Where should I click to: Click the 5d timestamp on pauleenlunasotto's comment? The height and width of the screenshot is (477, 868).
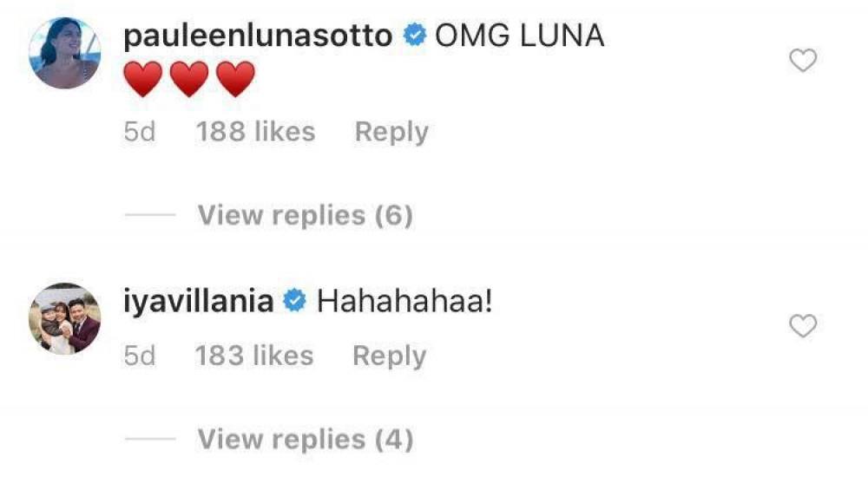click(x=140, y=132)
